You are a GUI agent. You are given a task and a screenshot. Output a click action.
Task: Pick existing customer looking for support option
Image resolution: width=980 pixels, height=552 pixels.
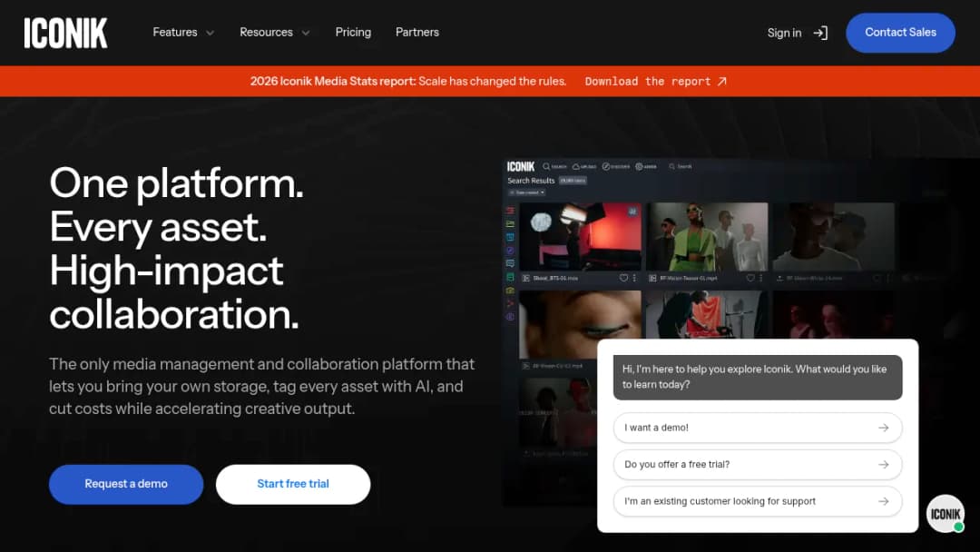point(758,501)
